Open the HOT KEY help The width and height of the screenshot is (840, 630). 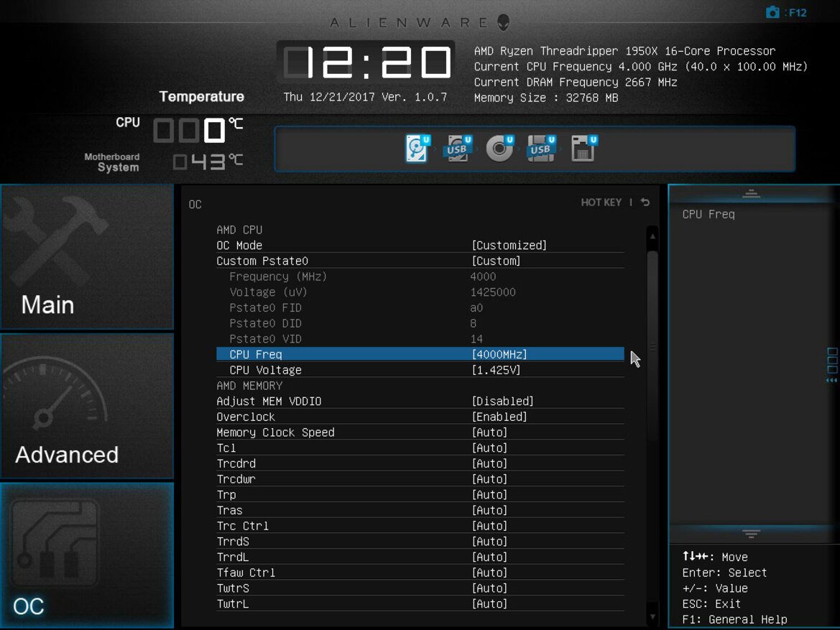click(601, 202)
